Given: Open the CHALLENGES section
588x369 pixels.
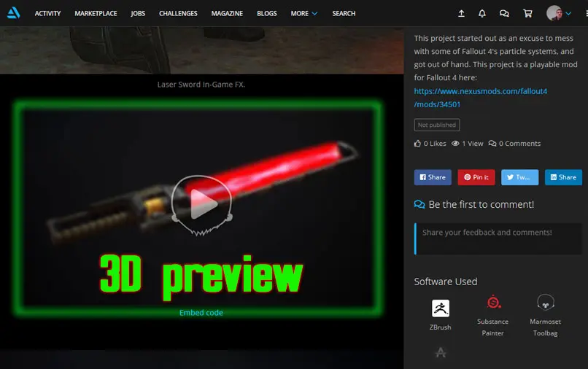Looking at the screenshot, I should coord(178,14).
